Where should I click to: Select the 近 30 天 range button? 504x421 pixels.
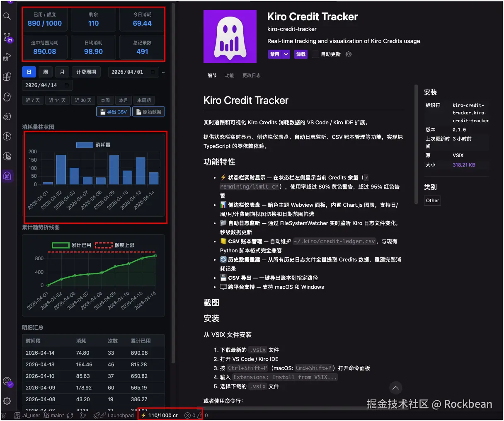(x=83, y=100)
